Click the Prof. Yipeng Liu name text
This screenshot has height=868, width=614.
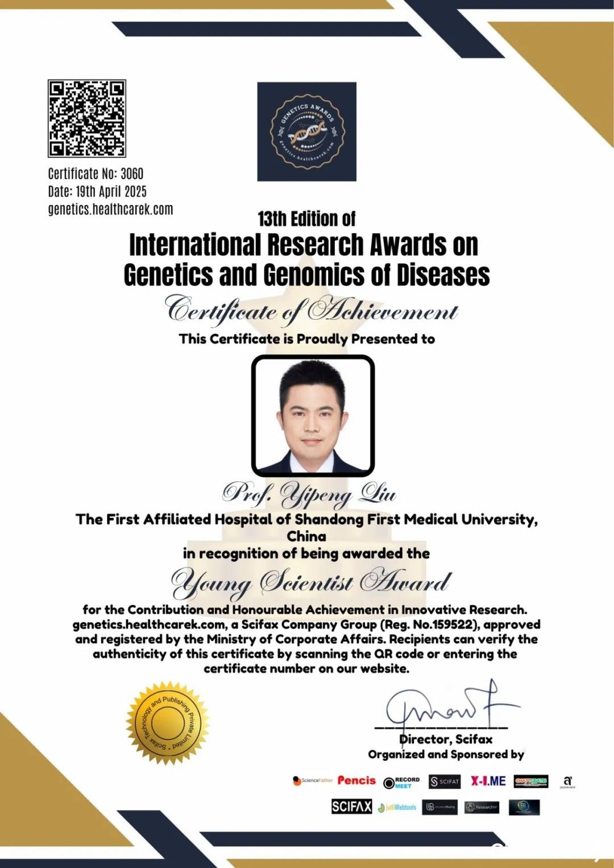(309, 494)
